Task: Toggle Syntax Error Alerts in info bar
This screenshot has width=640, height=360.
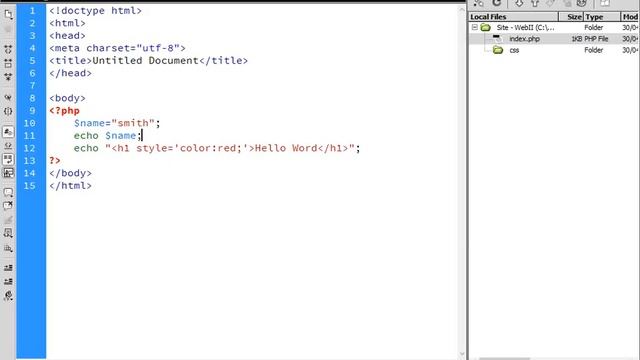Action: (x=8, y=173)
